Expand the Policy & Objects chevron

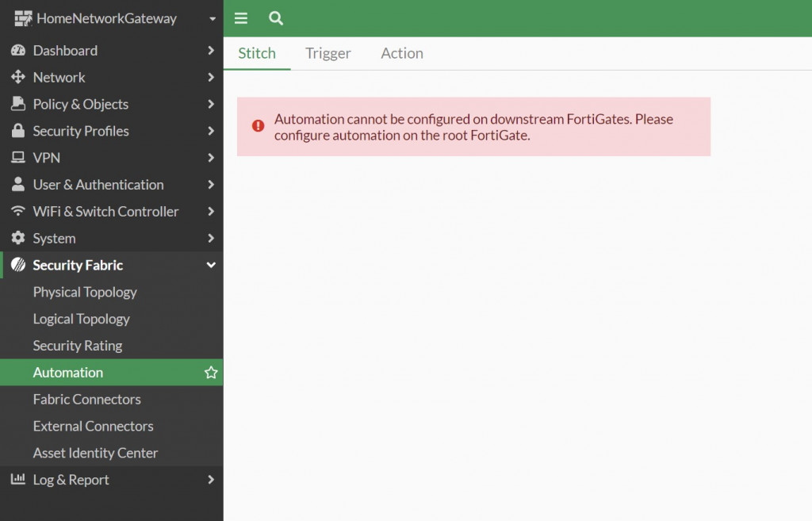pyautogui.click(x=211, y=104)
